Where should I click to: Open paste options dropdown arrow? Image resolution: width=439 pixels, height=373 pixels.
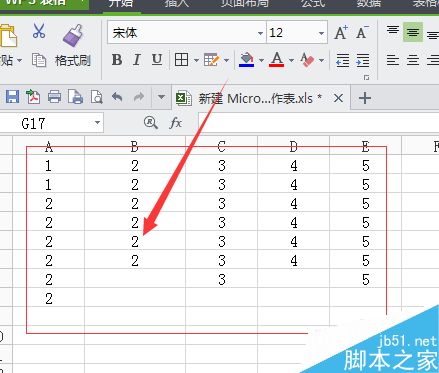[19, 61]
